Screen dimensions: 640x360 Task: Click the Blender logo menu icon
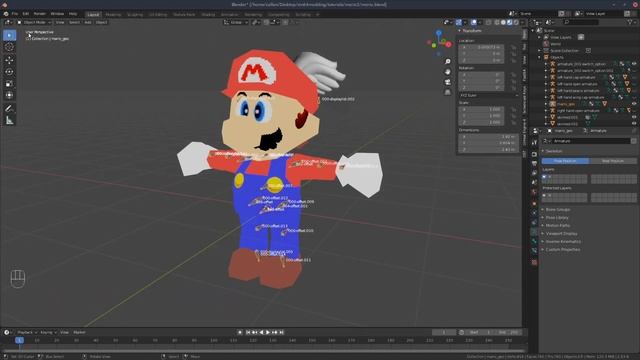(6, 14)
